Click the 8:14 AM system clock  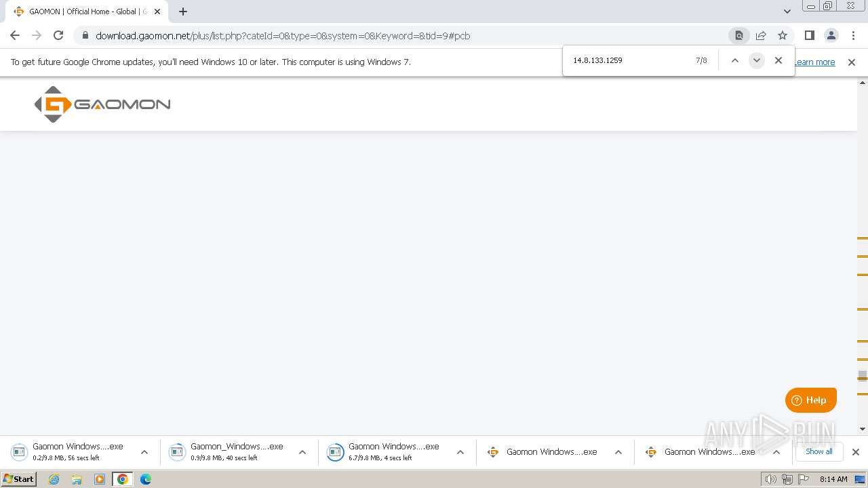[833, 479]
